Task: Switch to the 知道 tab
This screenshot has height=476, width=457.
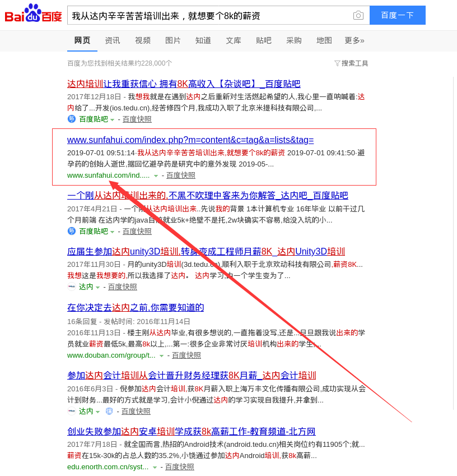Action: 203,40
